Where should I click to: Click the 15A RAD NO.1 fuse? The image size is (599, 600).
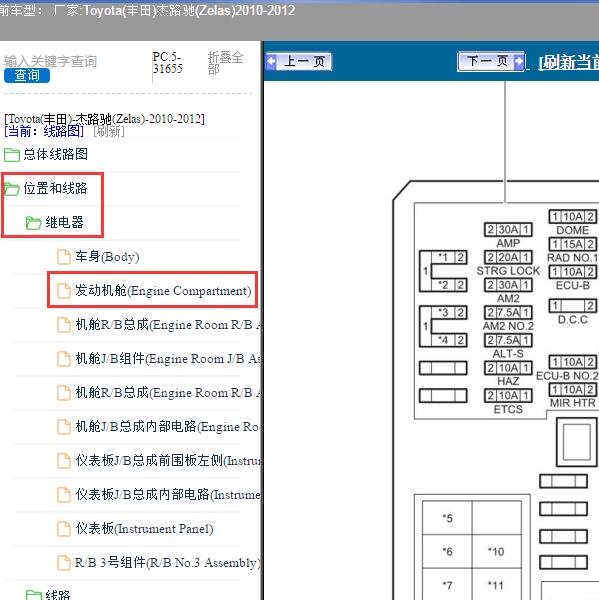tap(573, 244)
